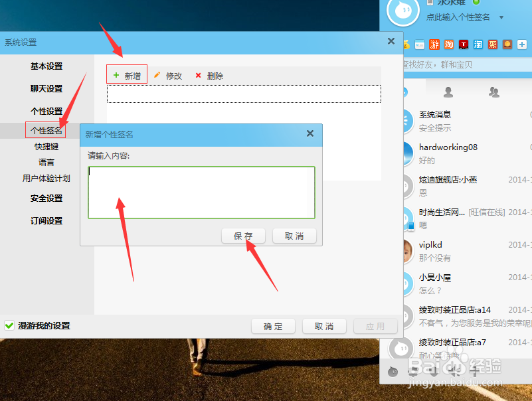Click 取消 in the 新增个性签名 dialog
532x401 pixels.
pos(294,236)
